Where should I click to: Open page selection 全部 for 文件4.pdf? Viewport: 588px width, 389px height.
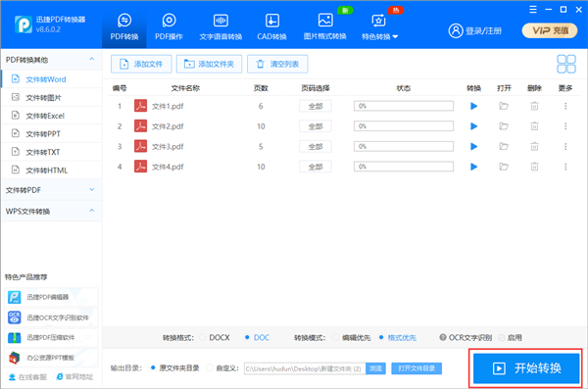click(x=316, y=167)
